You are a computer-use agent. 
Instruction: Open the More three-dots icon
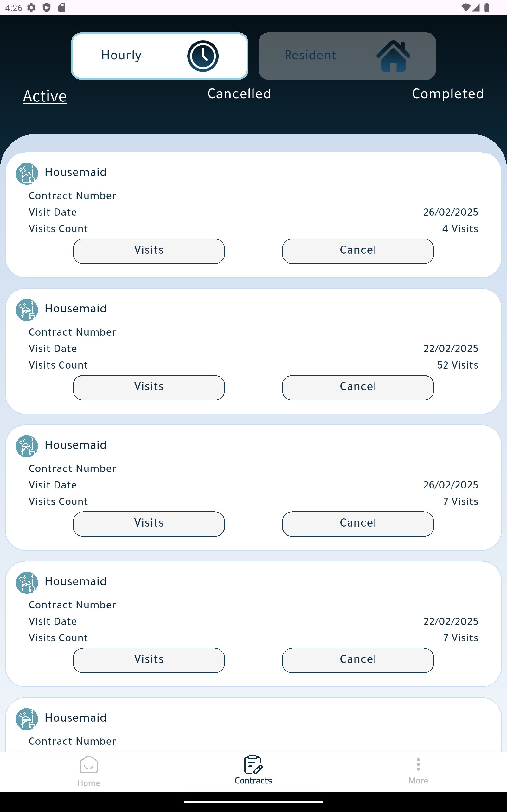point(418,764)
